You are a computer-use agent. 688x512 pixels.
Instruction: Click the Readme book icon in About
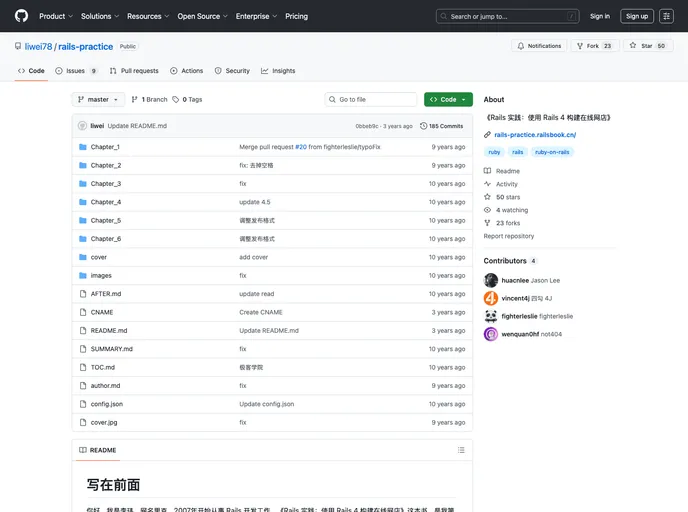click(x=487, y=171)
